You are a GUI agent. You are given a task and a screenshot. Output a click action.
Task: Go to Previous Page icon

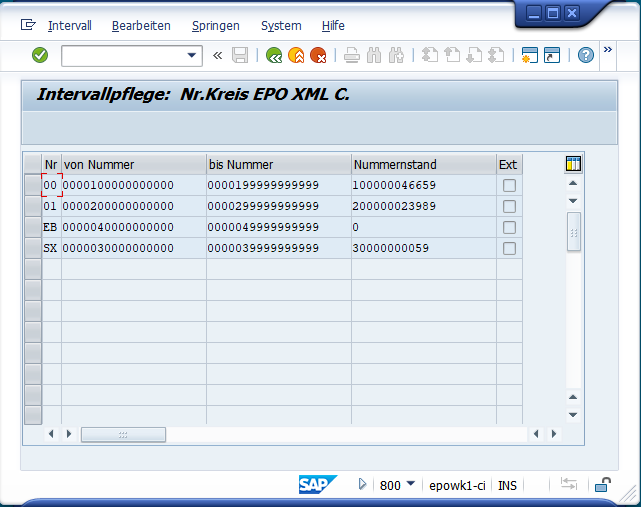click(x=452, y=55)
